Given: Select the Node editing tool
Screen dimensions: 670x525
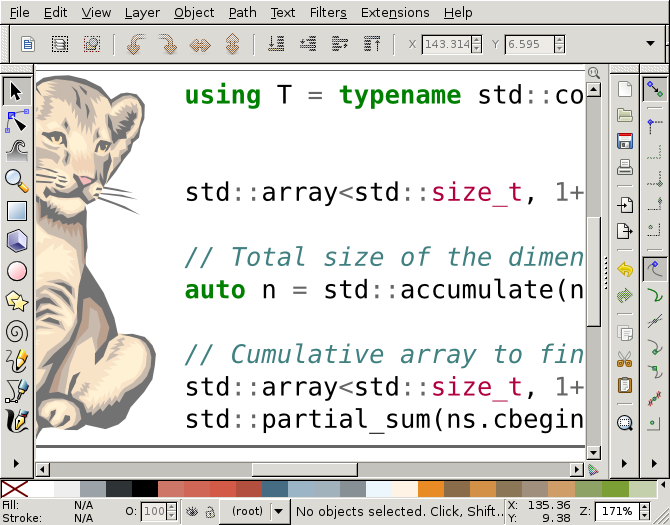Looking at the screenshot, I should click(16, 121).
